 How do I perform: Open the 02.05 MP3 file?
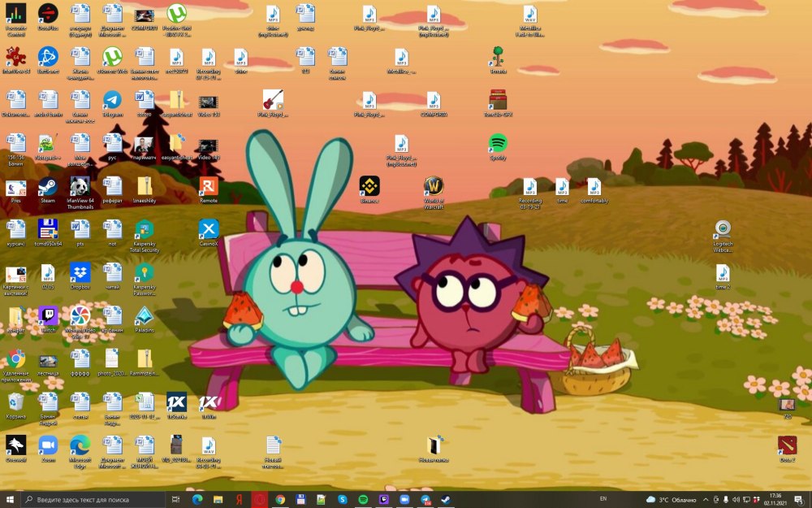point(48,276)
